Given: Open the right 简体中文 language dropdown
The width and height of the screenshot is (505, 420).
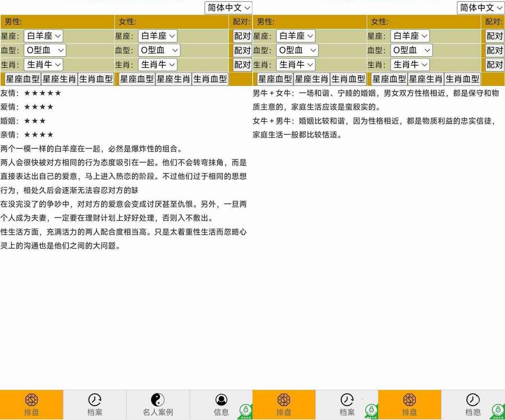Looking at the screenshot, I should point(480,8).
